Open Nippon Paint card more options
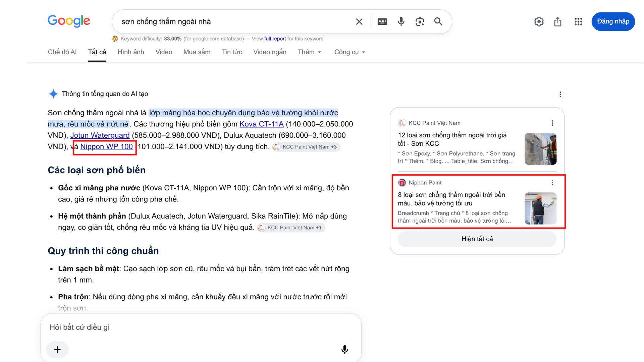Image resolution: width=644 pixels, height=362 pixels. point(552,183)
